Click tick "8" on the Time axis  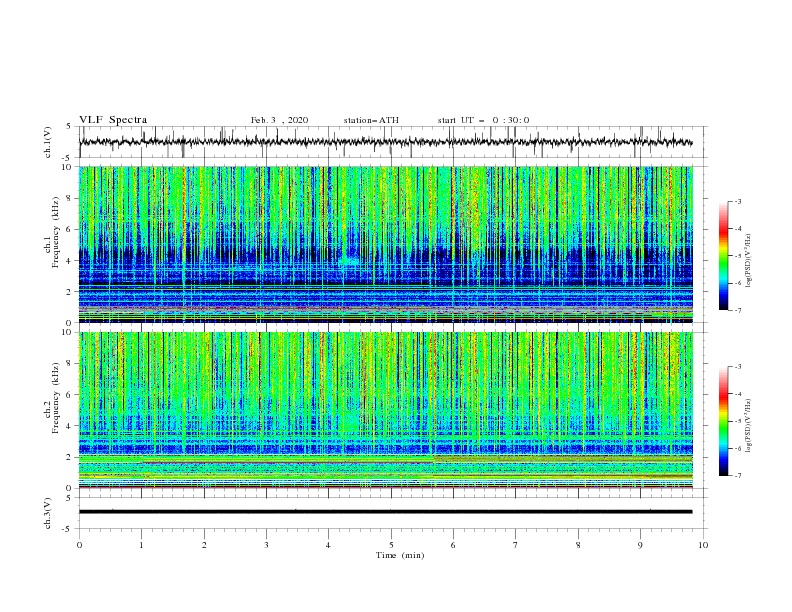pyautogui.click(x=578, y=545)
